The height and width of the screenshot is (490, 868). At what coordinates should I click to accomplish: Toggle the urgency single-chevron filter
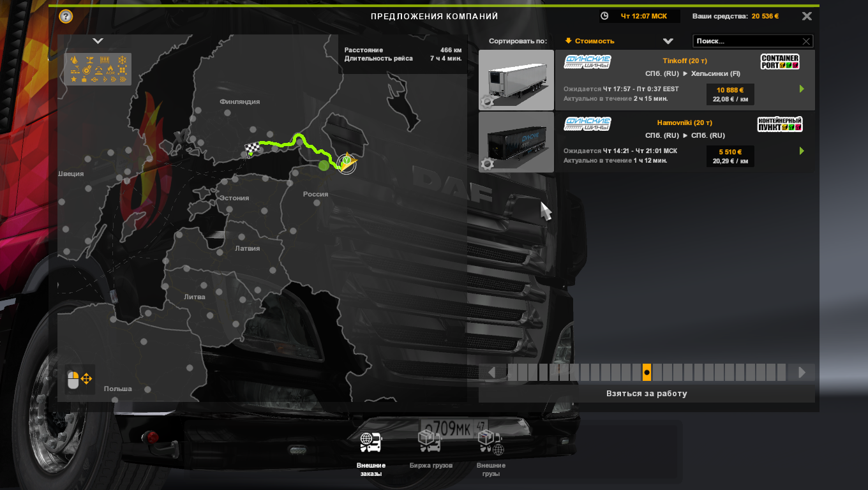tap(105, 79)
